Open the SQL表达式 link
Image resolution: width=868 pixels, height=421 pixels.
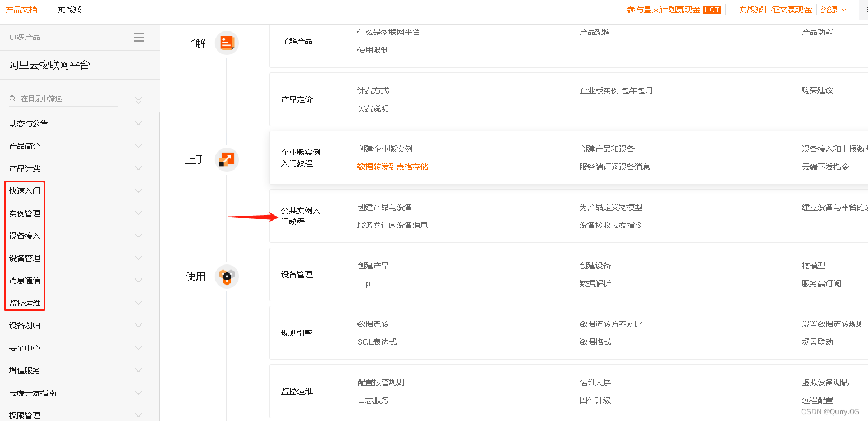point(377,342)
